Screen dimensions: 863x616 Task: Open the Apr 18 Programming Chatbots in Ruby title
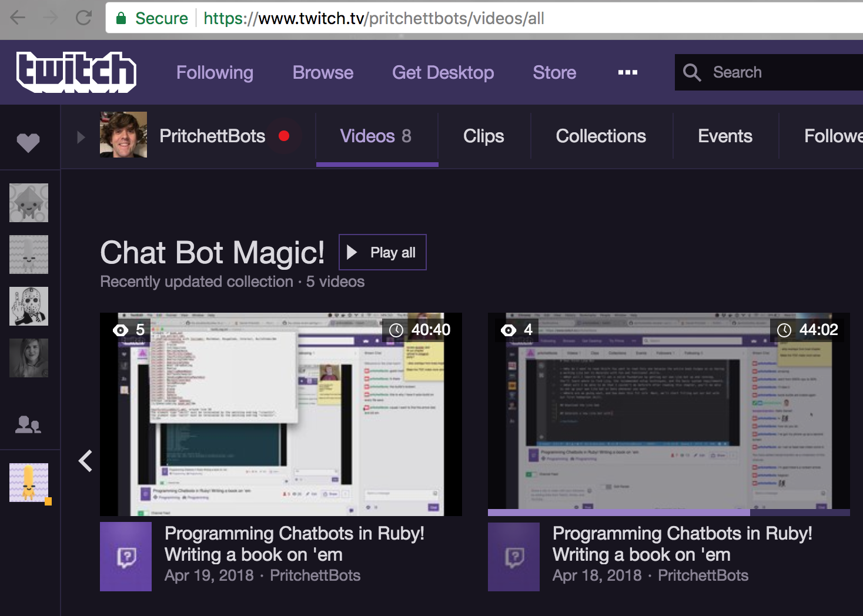683,544
